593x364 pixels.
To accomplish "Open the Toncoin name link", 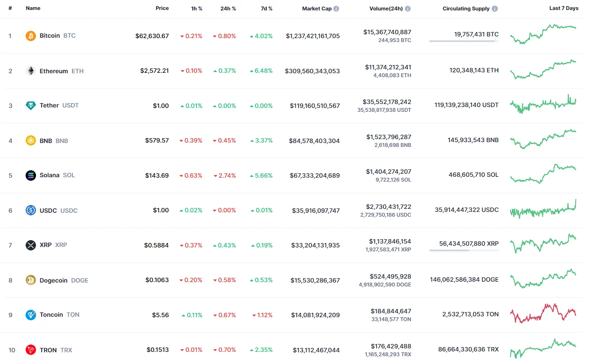I will pyautogui.click(x=51, y=315).
